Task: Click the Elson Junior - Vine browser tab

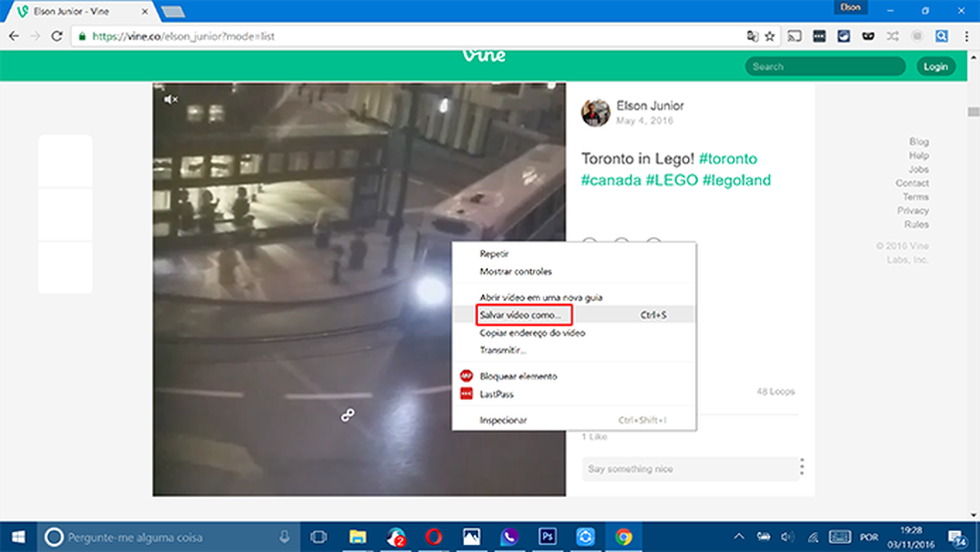Action: pyautogui.click(x=80, y=11)
